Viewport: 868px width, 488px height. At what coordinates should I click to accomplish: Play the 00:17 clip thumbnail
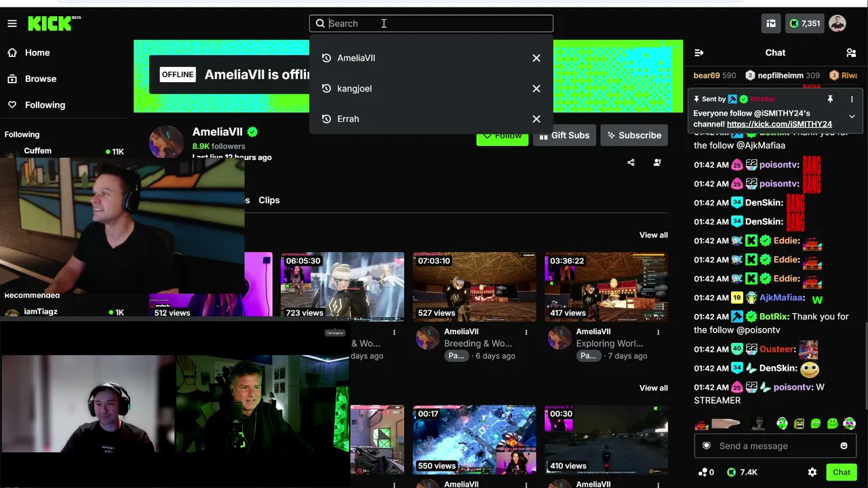pyautogui.click(x=474, y=439)
